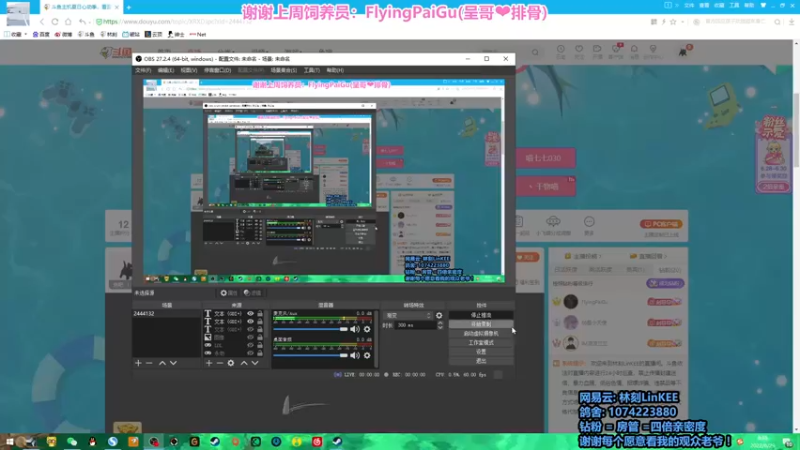Image resolution: width=800 pixels, height=450 pixels.
Task: Open first Steam icon on taskbar
Action: (x=215, y=442)
